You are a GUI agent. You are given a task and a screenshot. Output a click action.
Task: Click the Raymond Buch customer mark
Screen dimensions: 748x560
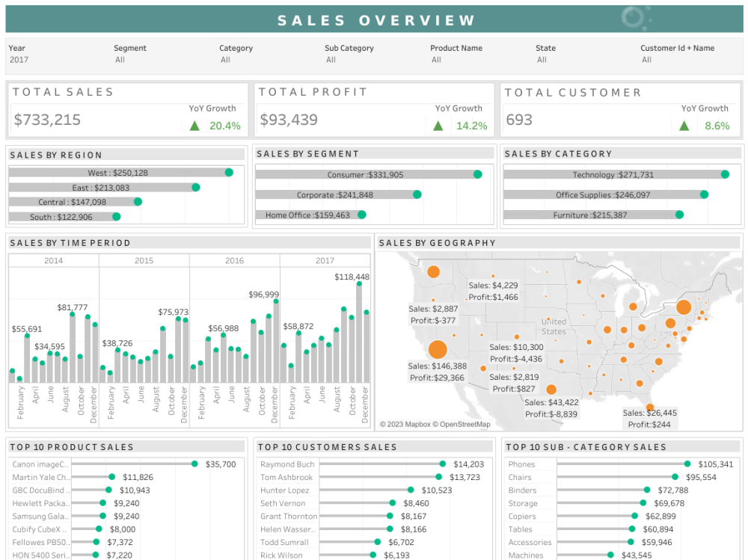tap(442, 464)
